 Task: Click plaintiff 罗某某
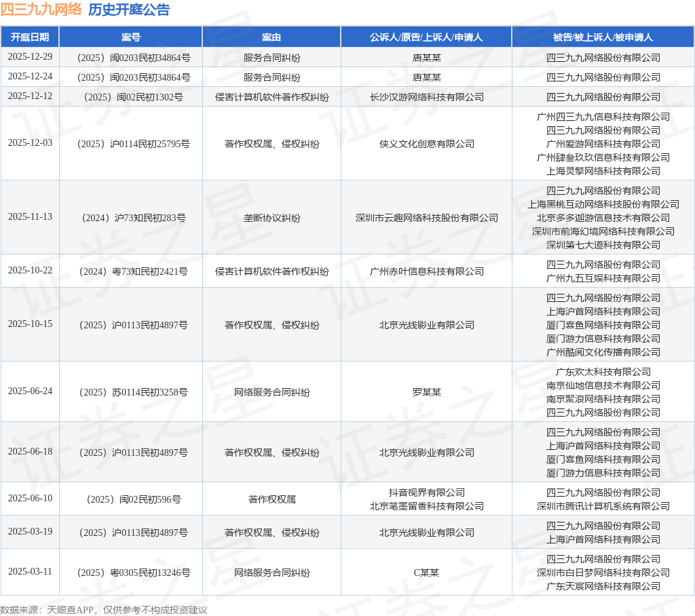point(426,392)
